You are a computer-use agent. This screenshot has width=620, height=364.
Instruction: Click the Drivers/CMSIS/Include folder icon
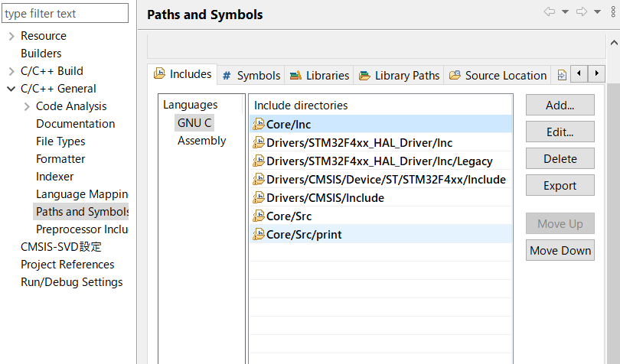tap(259, 198)
